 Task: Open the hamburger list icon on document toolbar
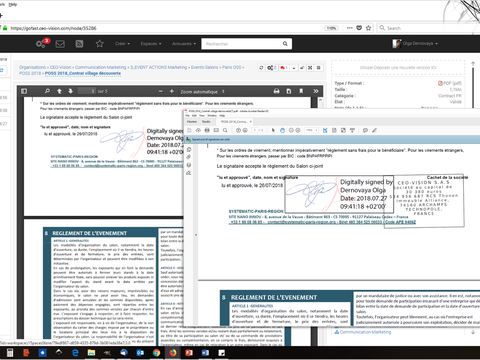319,68
